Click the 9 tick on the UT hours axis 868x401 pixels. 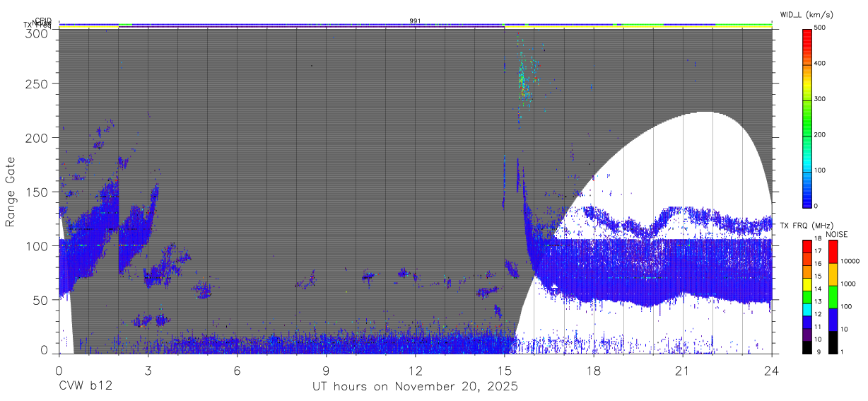[x=326, y=371]
